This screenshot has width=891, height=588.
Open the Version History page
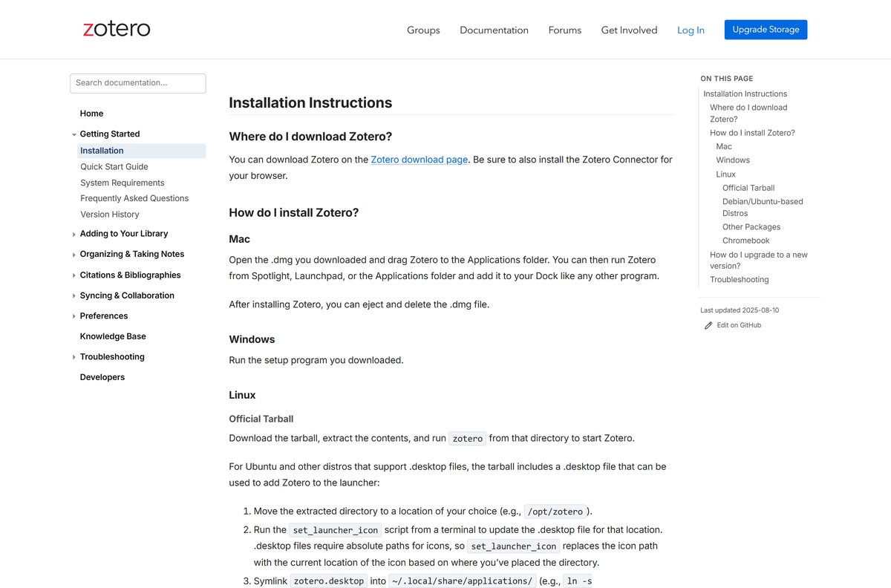(x=110, y=215)
